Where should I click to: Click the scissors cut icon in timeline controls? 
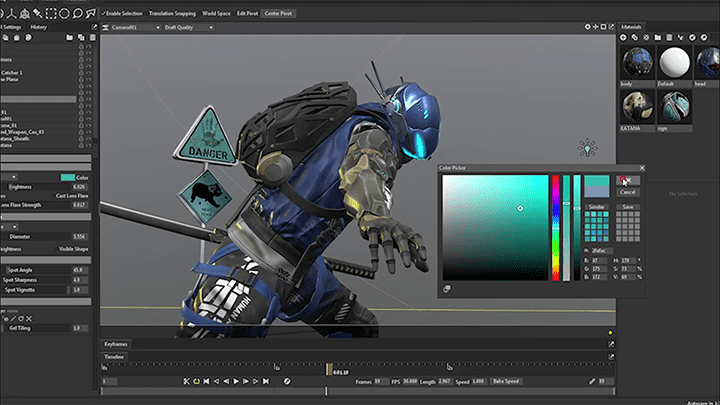pyautogui.click(x=186, y=381)
